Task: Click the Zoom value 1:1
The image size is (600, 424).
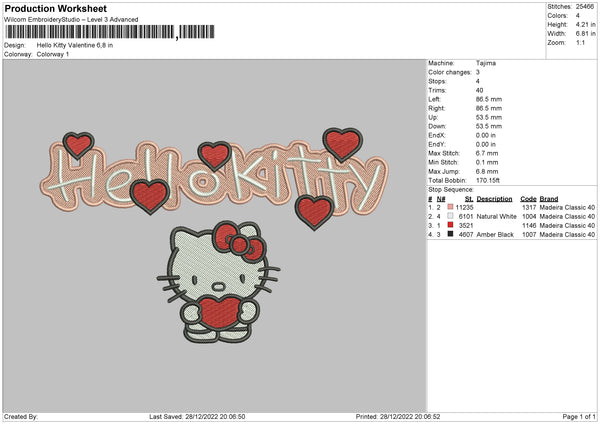Action: click(x=580, y=42)
